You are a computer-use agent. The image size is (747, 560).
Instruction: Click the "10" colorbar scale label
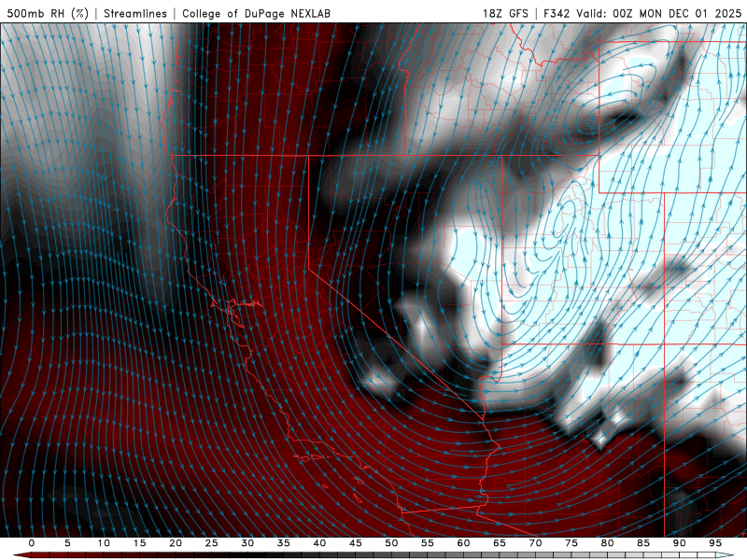pos(104,543)
